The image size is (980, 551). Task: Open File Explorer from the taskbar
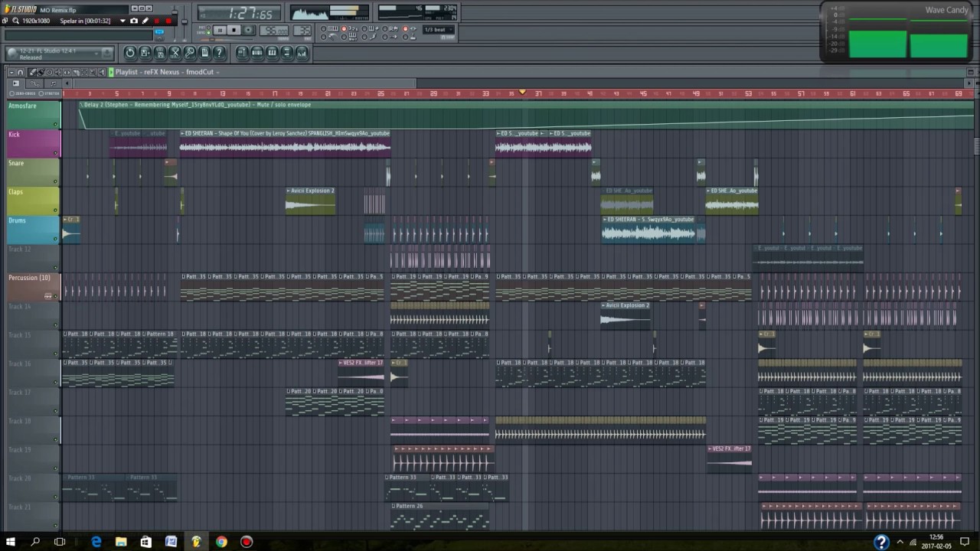121,542
